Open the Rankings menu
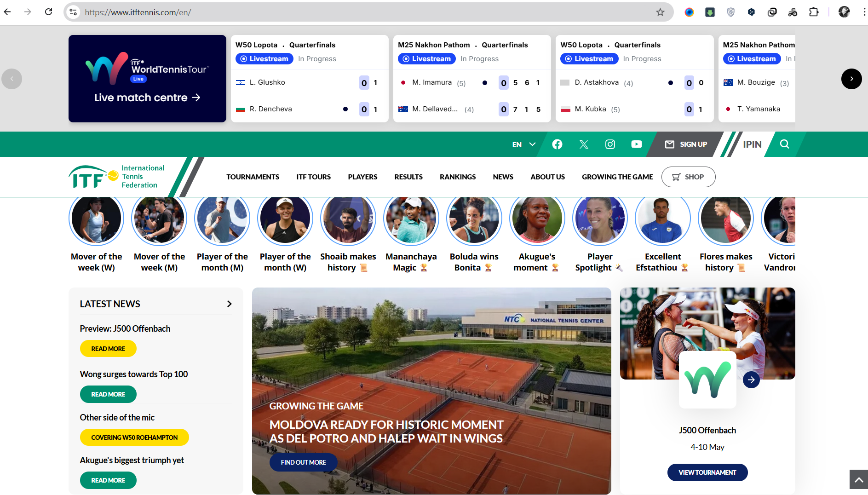The width and height of the screenshot is (868, 495). [458, 177]
